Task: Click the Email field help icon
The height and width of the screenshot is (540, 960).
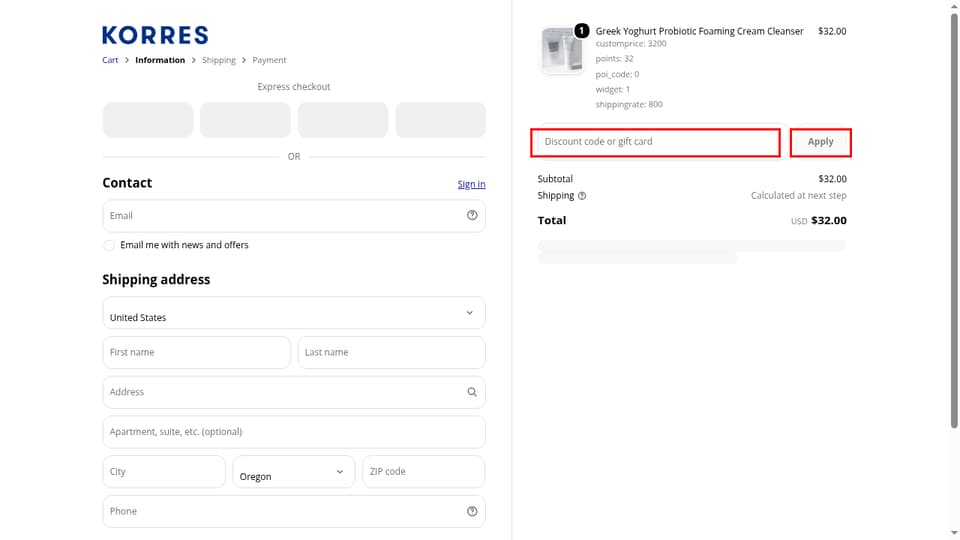Action: tap(472, 216)
